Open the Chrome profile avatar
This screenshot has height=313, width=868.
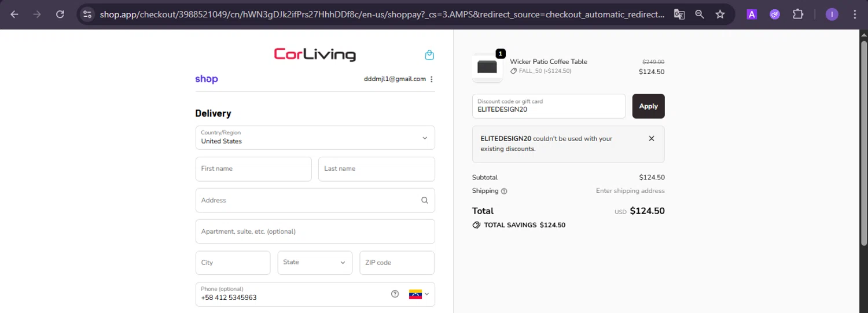coord(832,14)
